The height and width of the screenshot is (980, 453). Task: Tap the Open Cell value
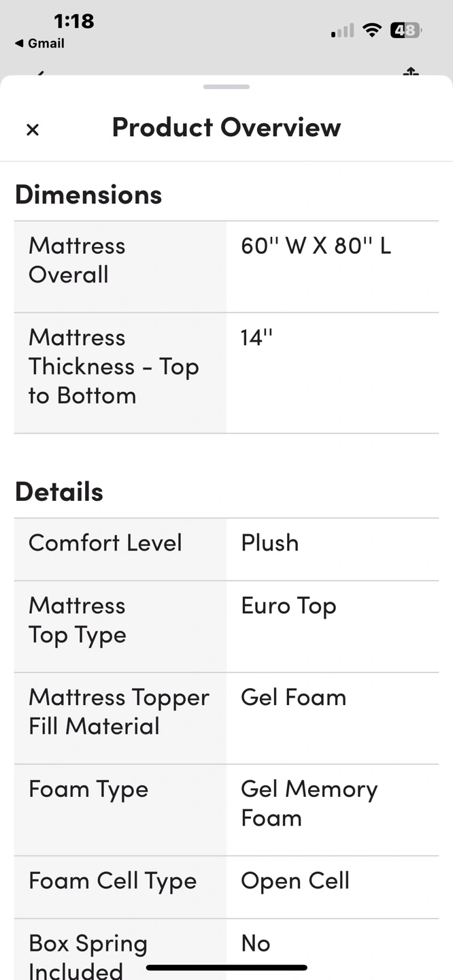click(295, 881)
